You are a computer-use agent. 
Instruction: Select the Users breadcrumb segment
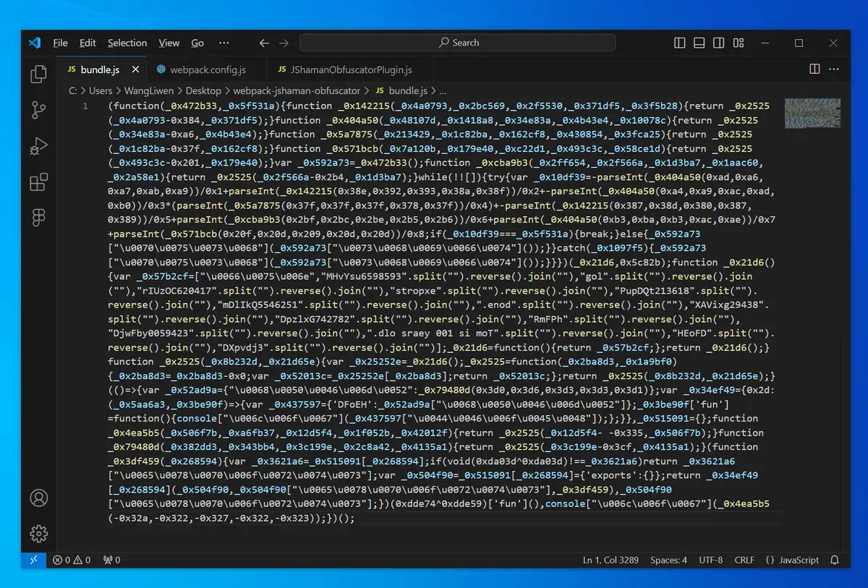101,91
